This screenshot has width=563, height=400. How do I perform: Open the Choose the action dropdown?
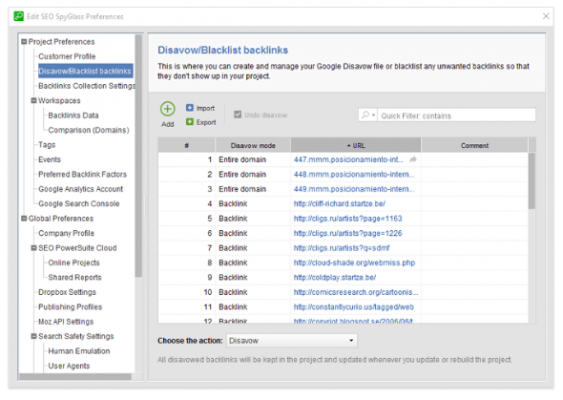[292, 340]
